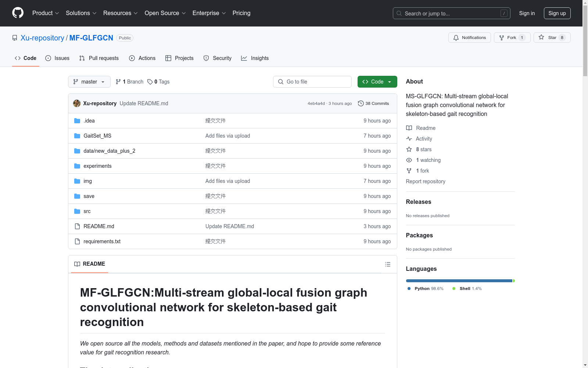Click the Star icon button
Viewport: 588px width, 368px height.
(541, 37)
